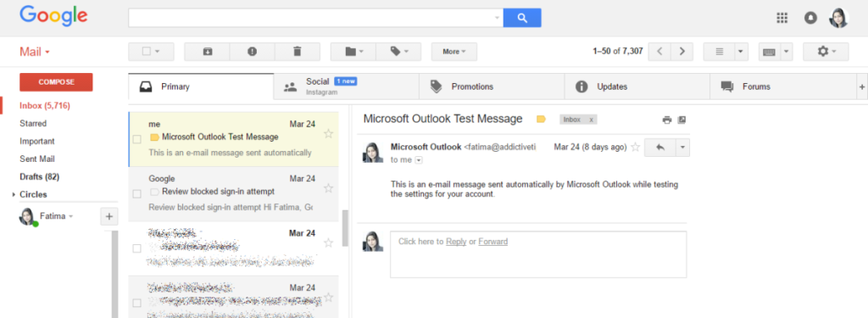Open the More actions dropdown
Image resolution: width=868 pixels, height=318 pixels.
[454, 52]
